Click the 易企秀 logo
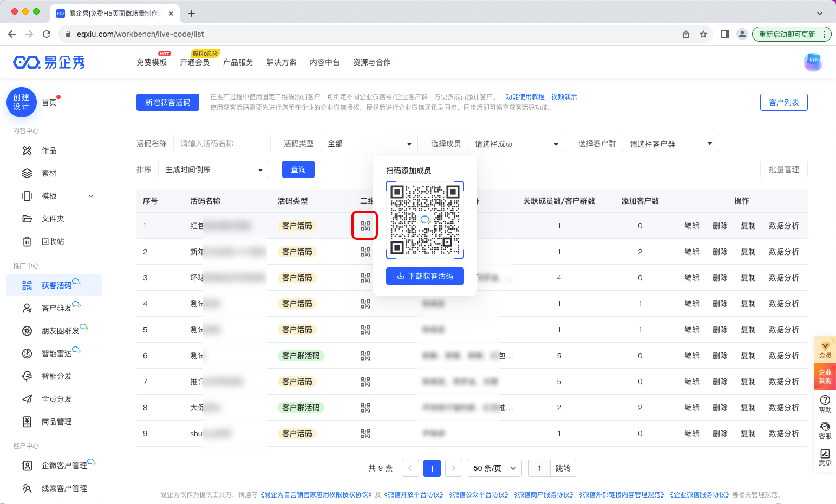Image resolution: width=836 pixels, height=504 pixels. [49, 62]
